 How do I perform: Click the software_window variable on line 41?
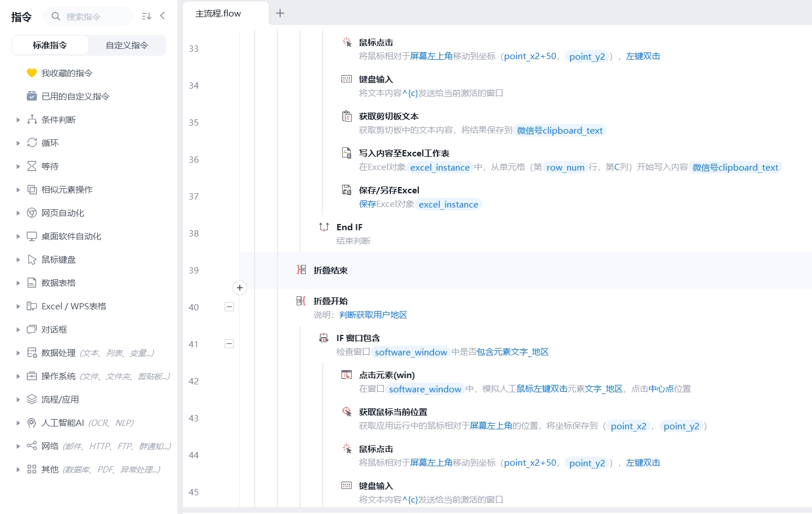coord(411,353)
